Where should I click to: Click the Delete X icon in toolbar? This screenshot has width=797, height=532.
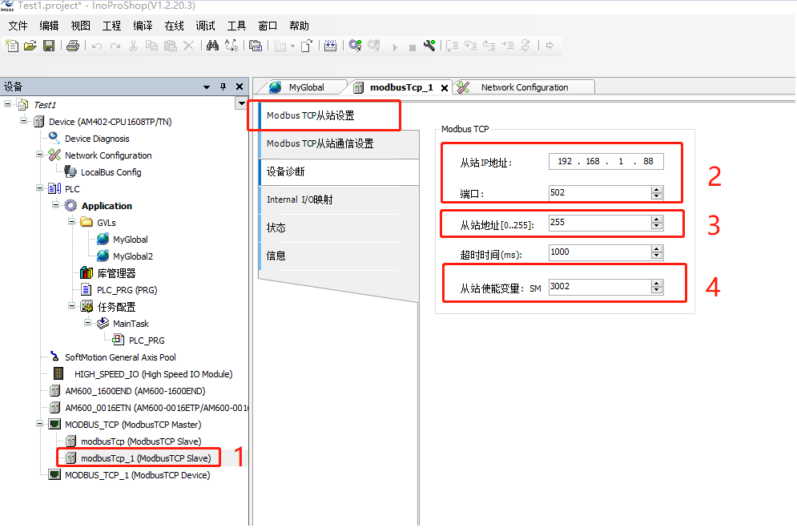pyautogui.click(x=188, y=46)
